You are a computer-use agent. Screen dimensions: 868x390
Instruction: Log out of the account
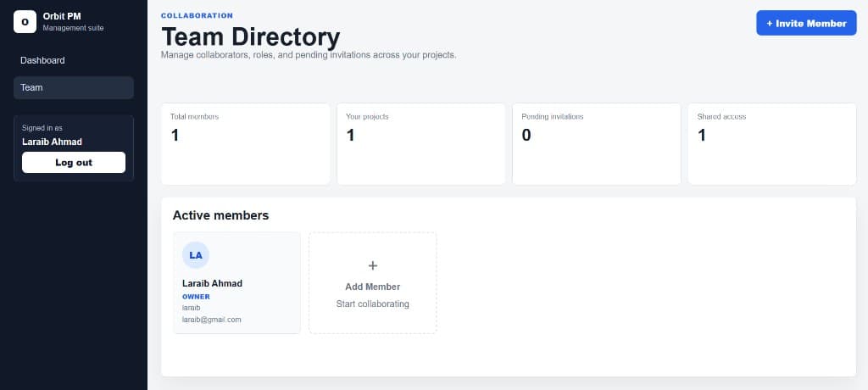point(74,162)
